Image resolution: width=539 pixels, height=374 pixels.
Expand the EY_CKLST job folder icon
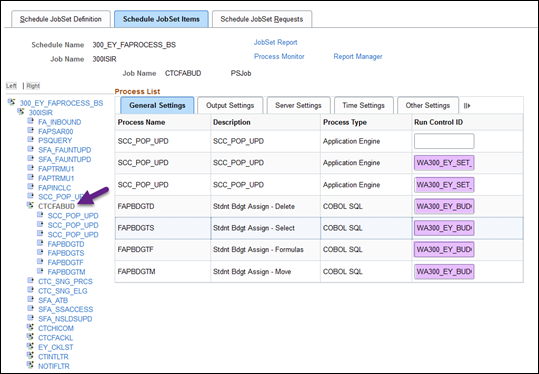point(31,346)
